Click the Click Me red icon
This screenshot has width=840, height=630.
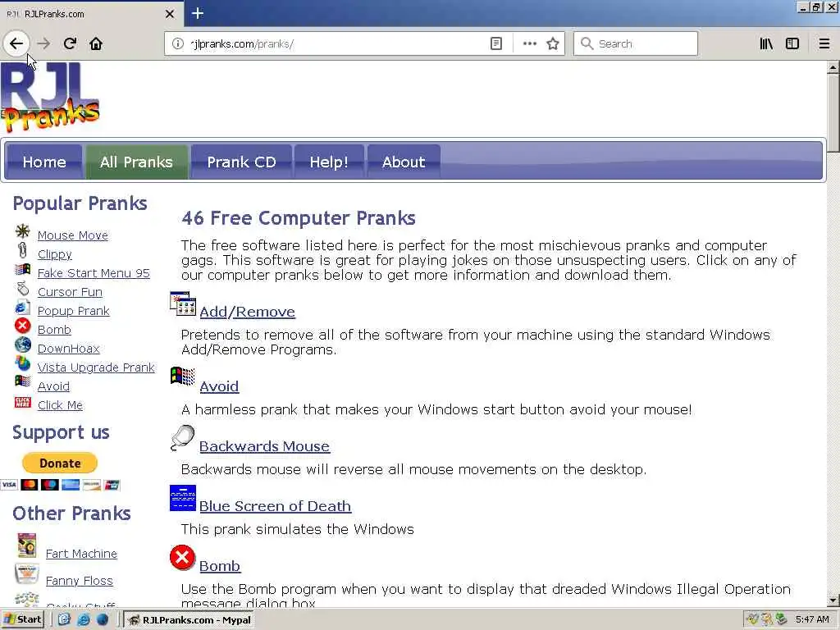pos(22,402)
